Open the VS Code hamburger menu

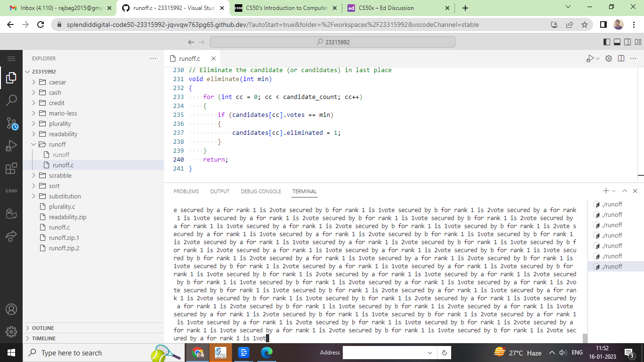[11, 58]
